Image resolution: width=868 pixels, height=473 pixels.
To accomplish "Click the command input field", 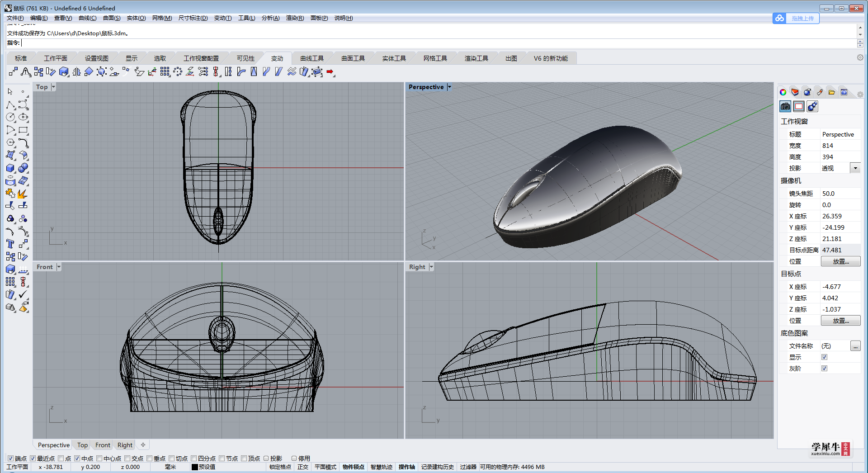I will [x=439, y=43].
